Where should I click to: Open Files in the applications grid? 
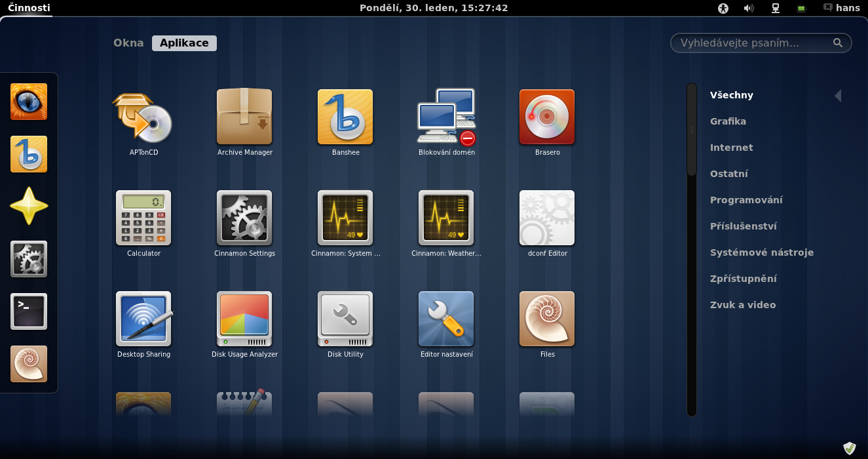tap(547, 325)
